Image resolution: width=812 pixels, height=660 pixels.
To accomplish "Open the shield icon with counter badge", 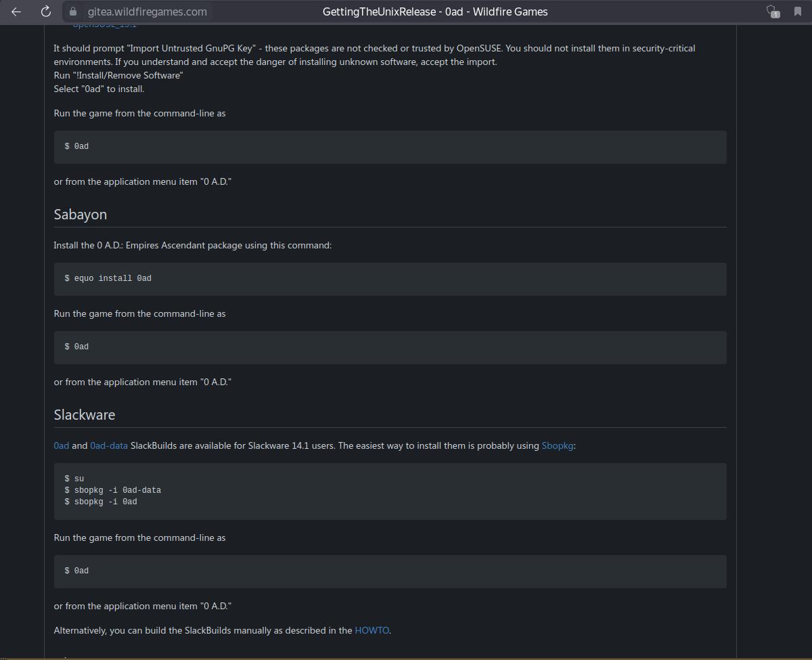I will pos(771,12).
